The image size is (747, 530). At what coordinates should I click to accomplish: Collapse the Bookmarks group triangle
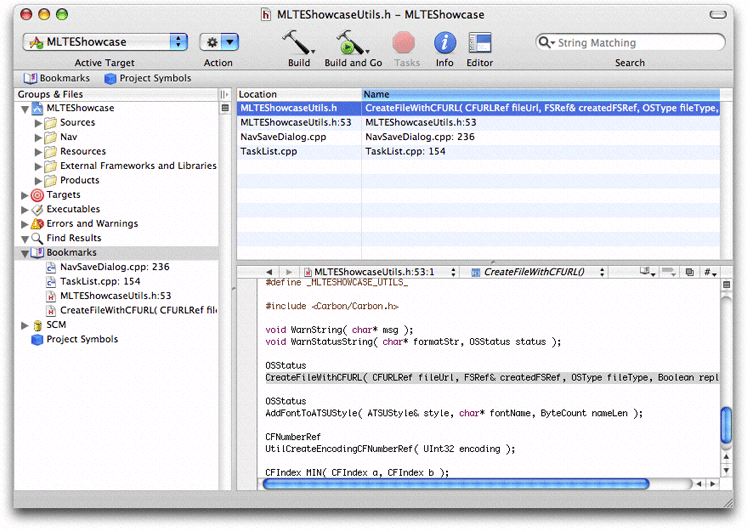point(25,253)
